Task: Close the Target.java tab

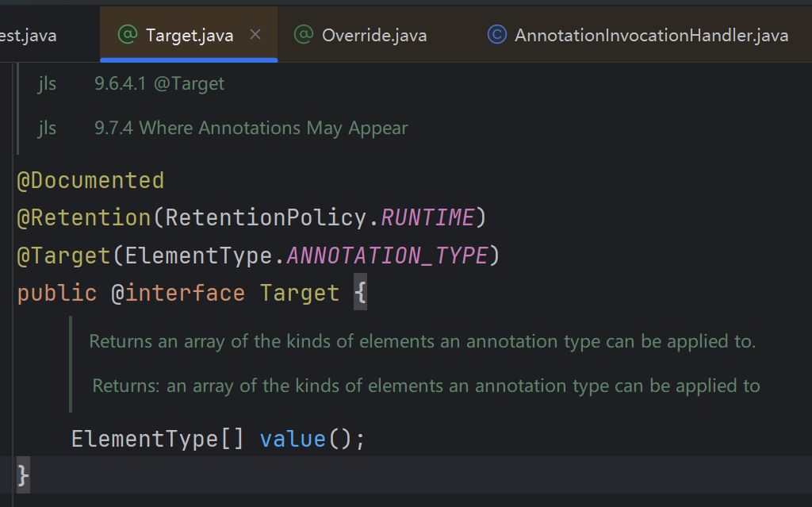Action: click(x=255, y=35)
